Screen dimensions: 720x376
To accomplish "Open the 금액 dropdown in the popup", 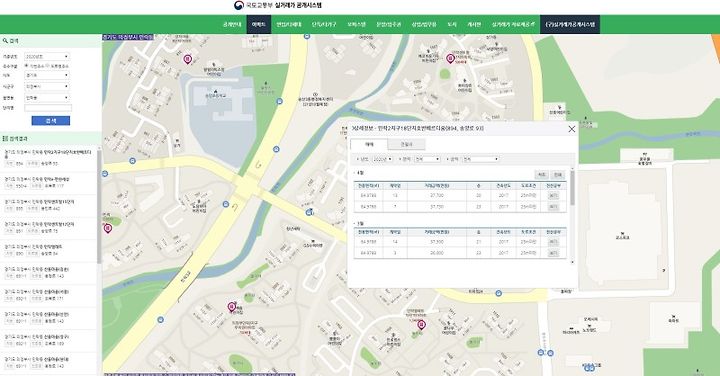I will (x=480, y=159).
